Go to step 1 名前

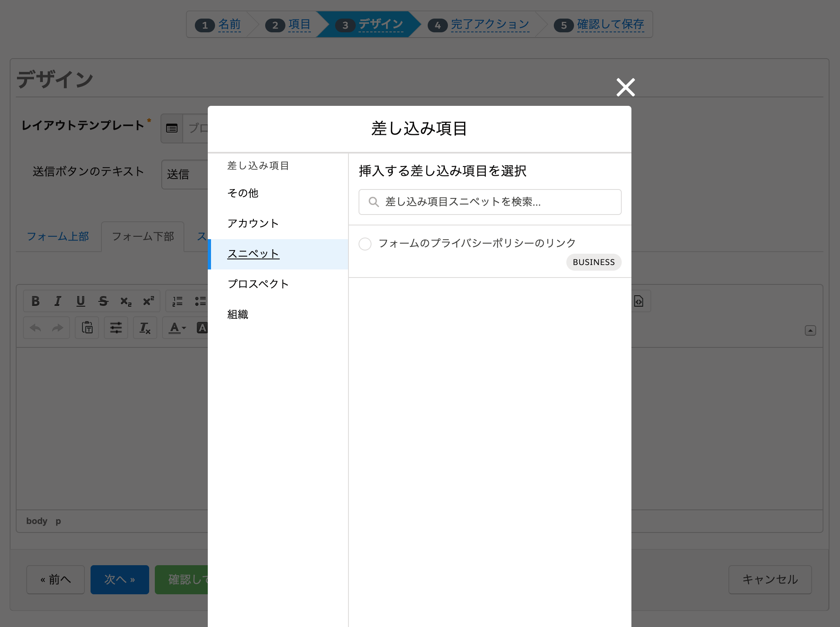(x=230, y=25)
